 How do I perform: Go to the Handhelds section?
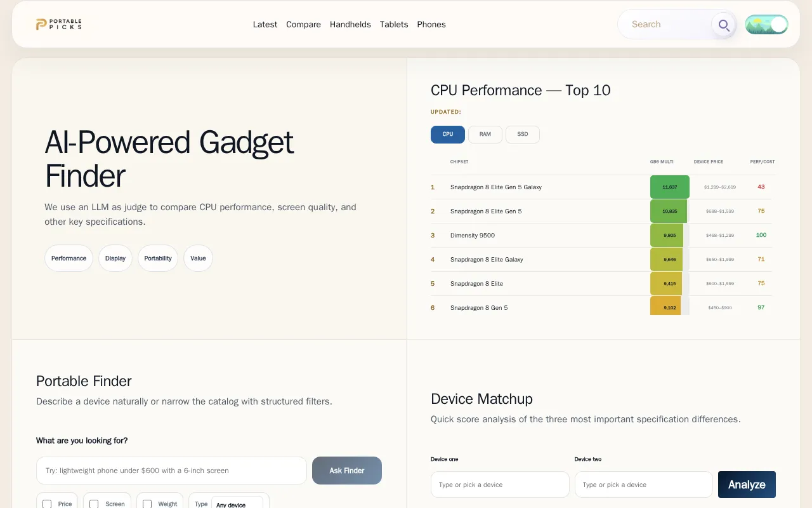pos(350,25)
